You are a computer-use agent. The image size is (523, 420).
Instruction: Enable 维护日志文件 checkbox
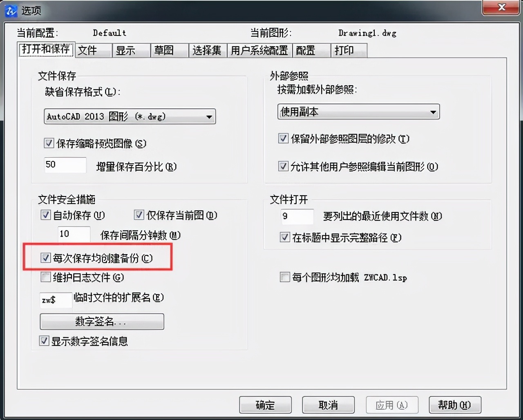pos(45,277)
